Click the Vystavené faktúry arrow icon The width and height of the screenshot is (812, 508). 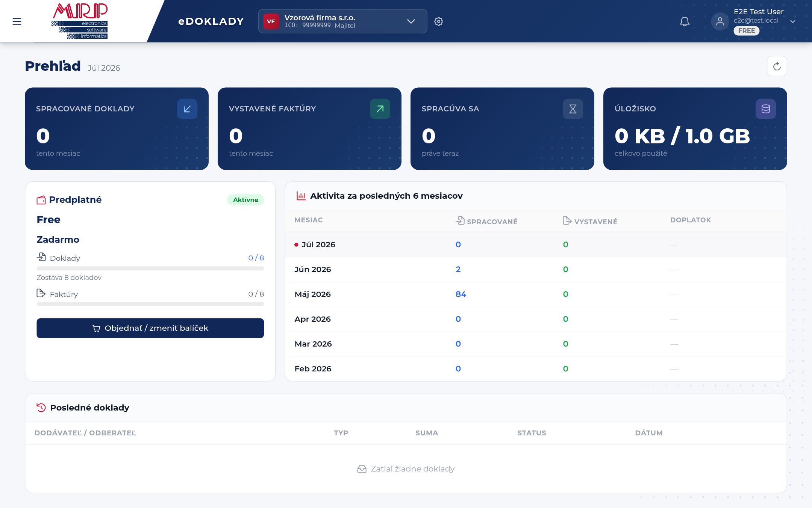[380, 109]
